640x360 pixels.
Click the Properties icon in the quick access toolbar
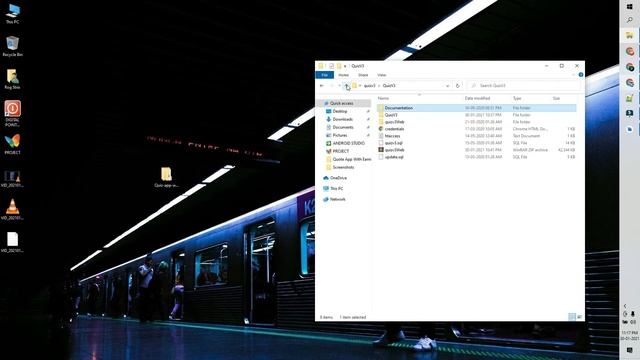coord(331,66)
